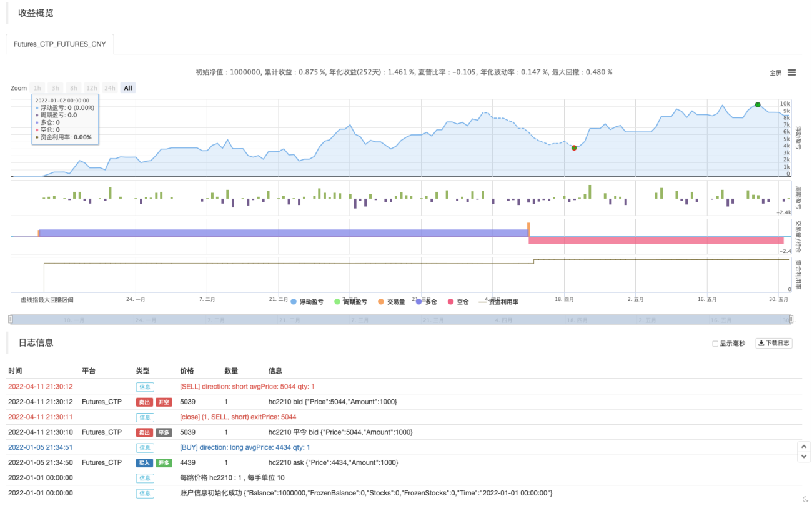
Task: Toggle 交易量 series in legend
Action: point(392,302)
